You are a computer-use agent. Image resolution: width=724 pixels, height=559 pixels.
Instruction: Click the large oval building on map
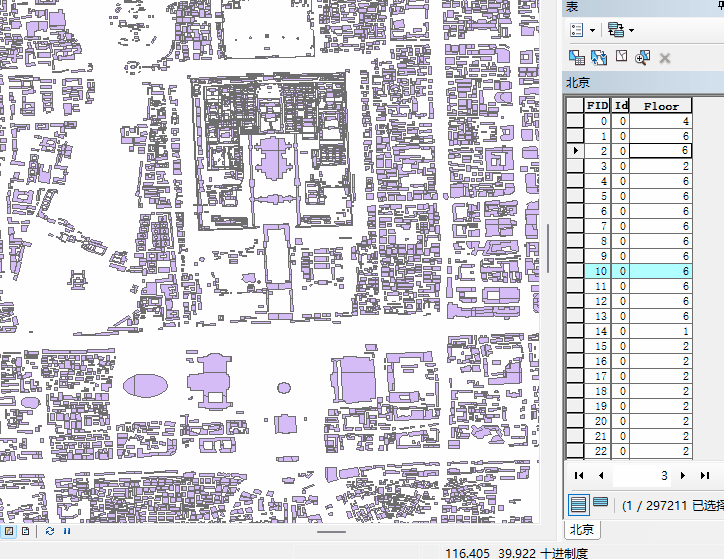pos(145,385)
